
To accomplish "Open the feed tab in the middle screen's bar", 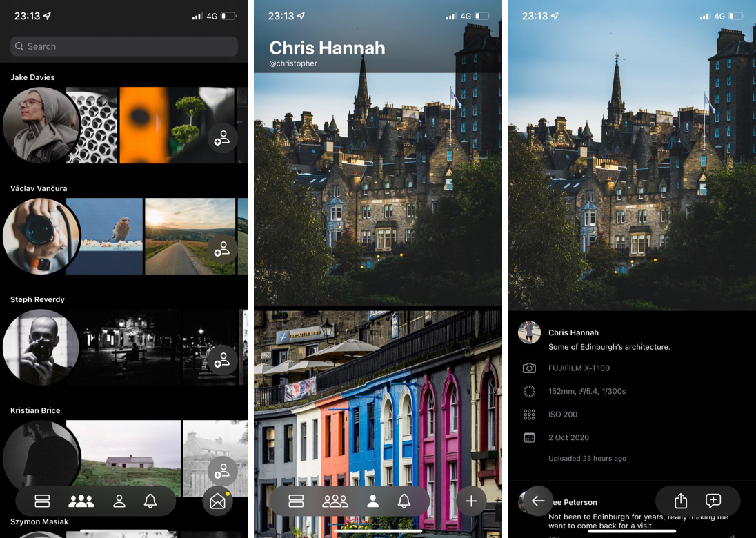I will 296,501.
